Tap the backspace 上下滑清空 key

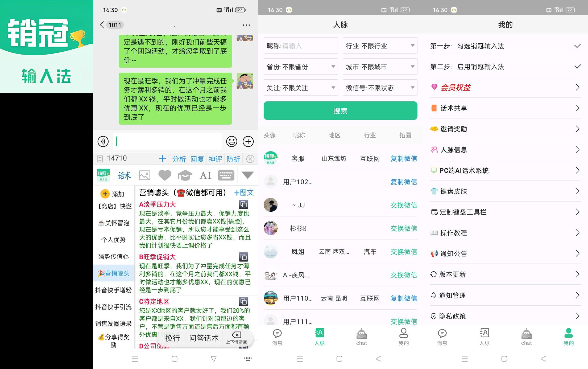[236, 338]
